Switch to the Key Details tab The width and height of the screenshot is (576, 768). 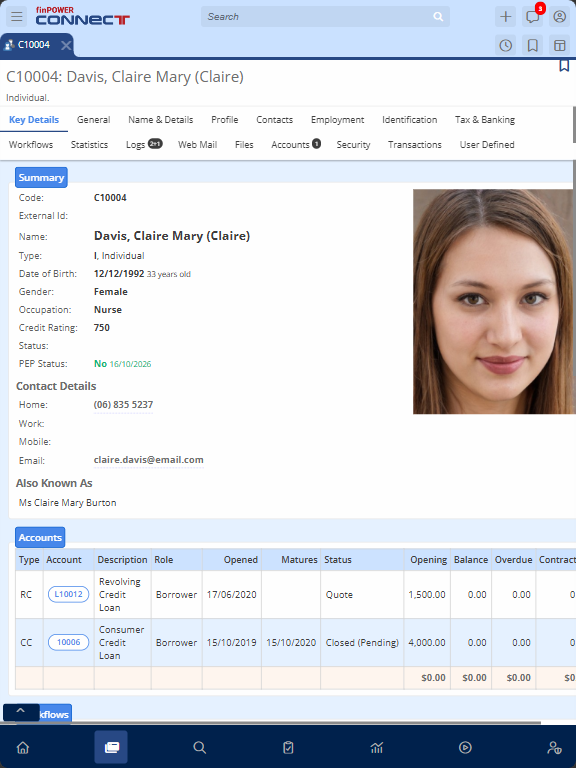click(x=34, y=120)
